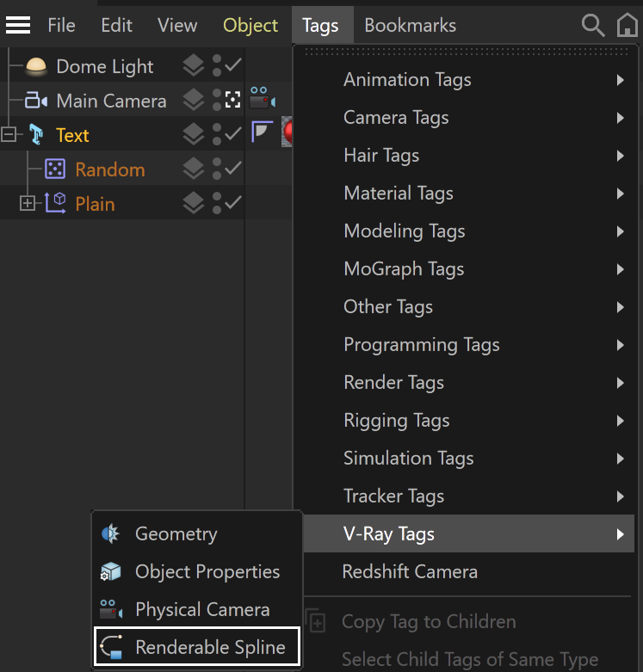The image size is (643, 672).
Task: Toggle the active camera target for Main Camera
Action: click(x=232, y=100)
